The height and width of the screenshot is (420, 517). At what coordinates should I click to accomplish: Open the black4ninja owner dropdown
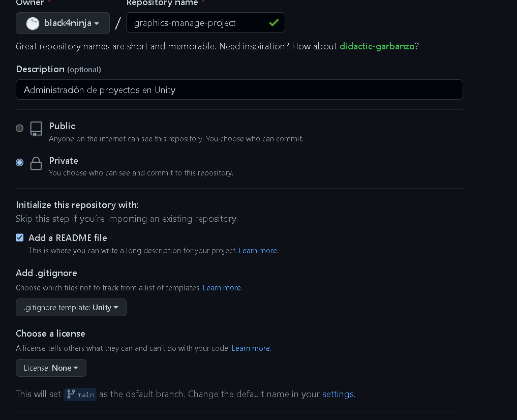coord(63,23)
